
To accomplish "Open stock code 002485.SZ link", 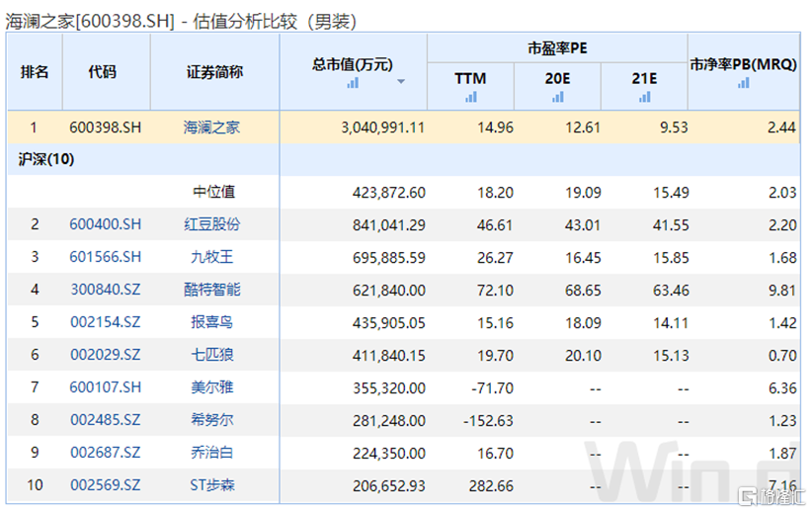I will point(105,420).
